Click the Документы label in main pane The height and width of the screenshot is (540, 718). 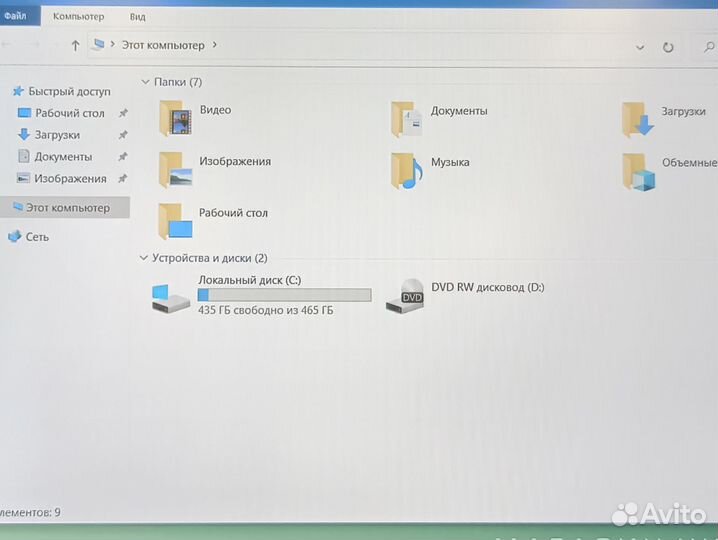pyautogui.click(x=459, y=111)
